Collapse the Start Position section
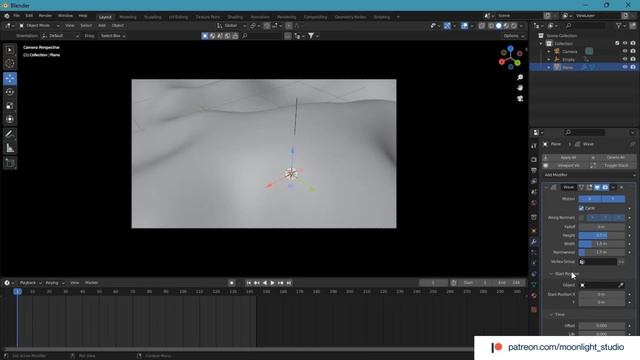This screenshot has height=360, width=640. (551, 274)
